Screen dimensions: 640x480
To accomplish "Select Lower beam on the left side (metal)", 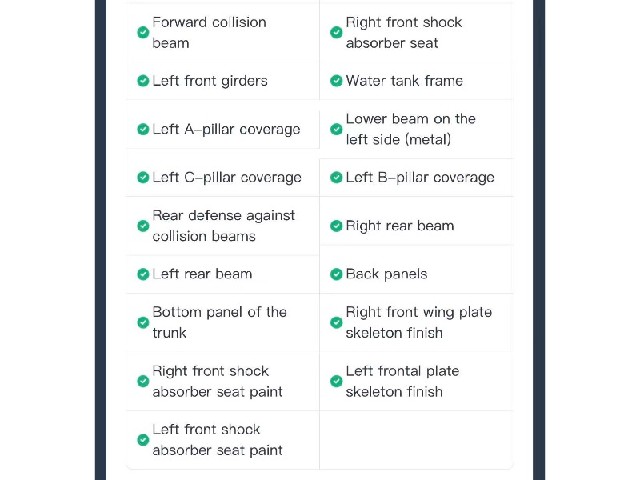I will [x=410, y=129].
